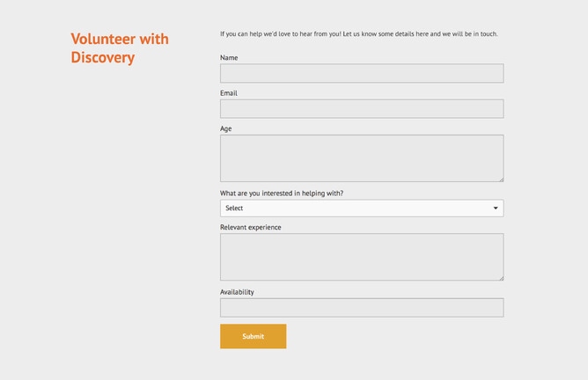Click the 'Select' placeholder text in the dropdown

pyautogui.click(x=234, y=208)
